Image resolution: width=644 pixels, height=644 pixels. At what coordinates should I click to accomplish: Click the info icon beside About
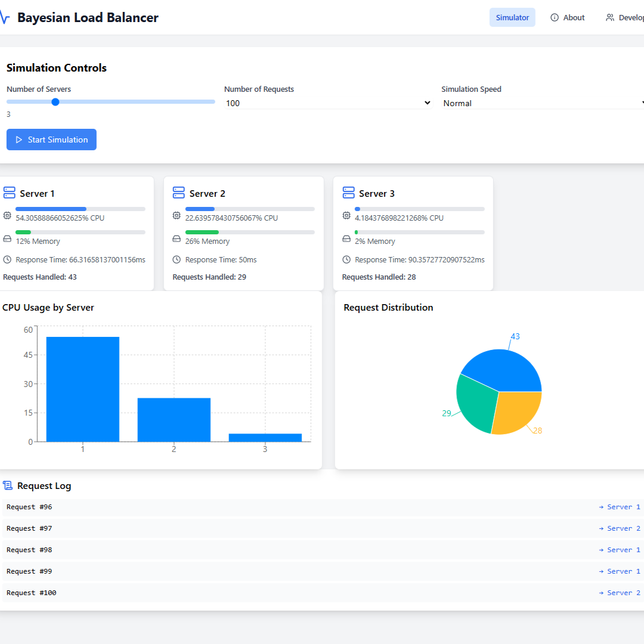tap(555, 18)
